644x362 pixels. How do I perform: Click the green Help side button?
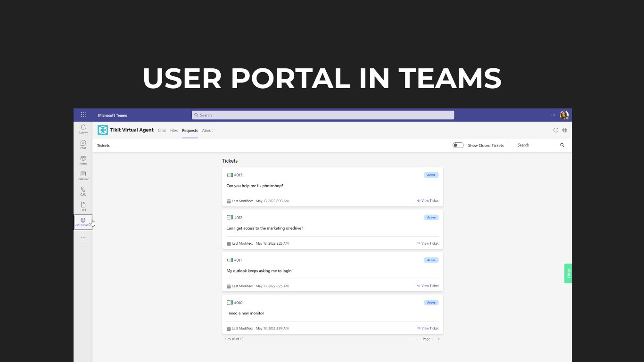tap(568, 273)
